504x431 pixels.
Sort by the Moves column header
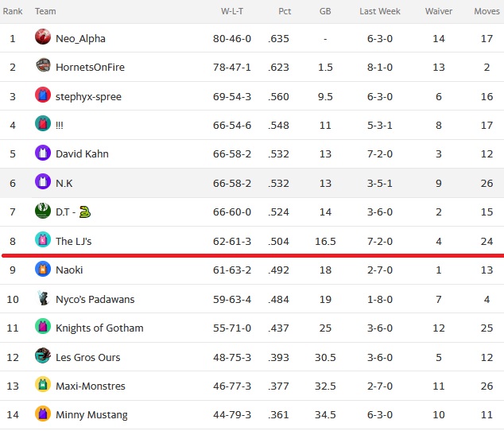tap(487, 11)
